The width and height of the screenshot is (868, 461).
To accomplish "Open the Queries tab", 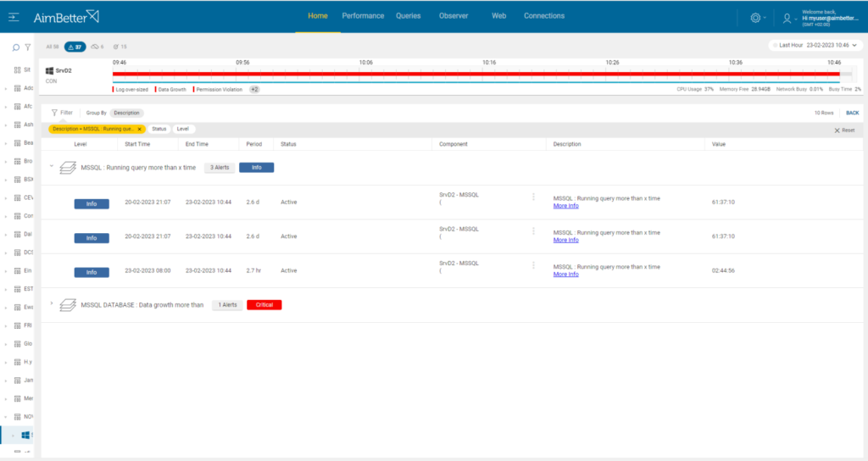I will tap(409, 16).
